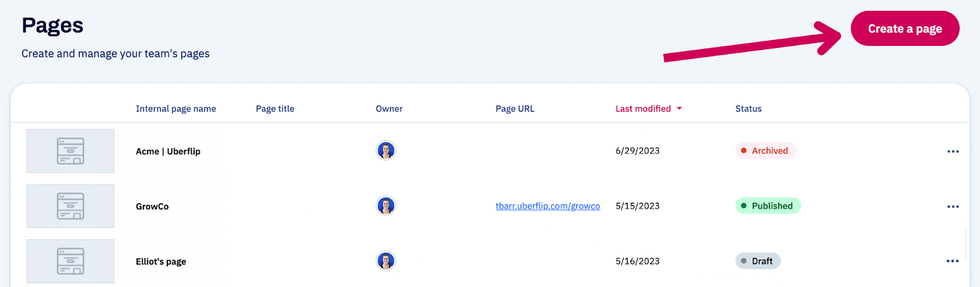
Task: Click the owner avatar in Elliot's page row
Action: pyautogui.click(x=386, y=261)
